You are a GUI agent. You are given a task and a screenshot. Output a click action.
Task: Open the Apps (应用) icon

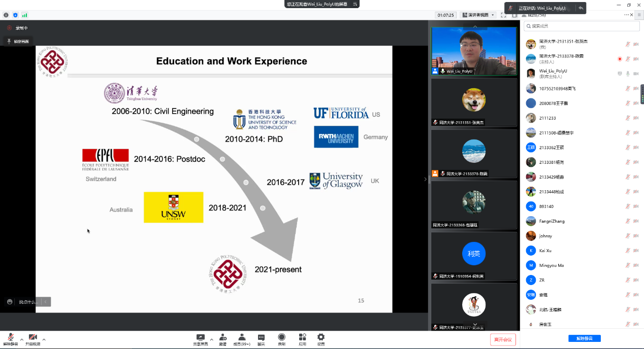coord(302,337)
